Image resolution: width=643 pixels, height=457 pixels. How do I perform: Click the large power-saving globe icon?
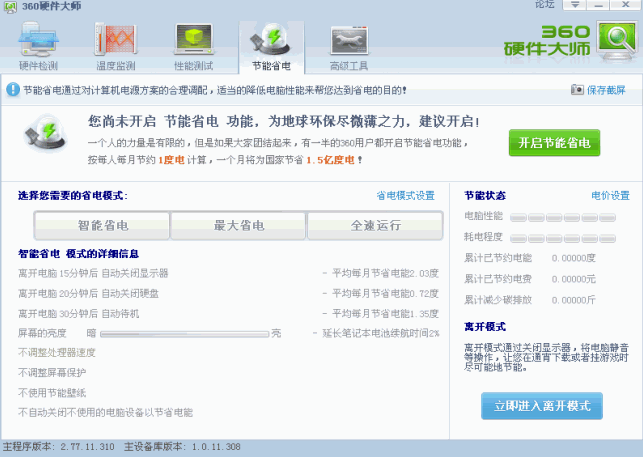click(45, 133)
